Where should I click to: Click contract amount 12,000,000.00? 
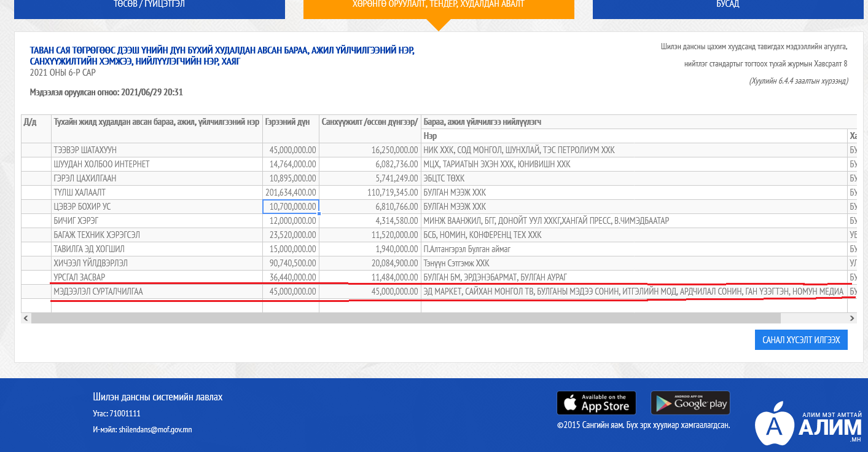tap(291, 221)
